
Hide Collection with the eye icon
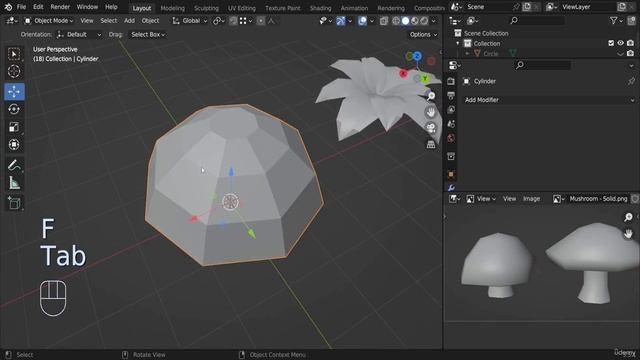(620, 43)
